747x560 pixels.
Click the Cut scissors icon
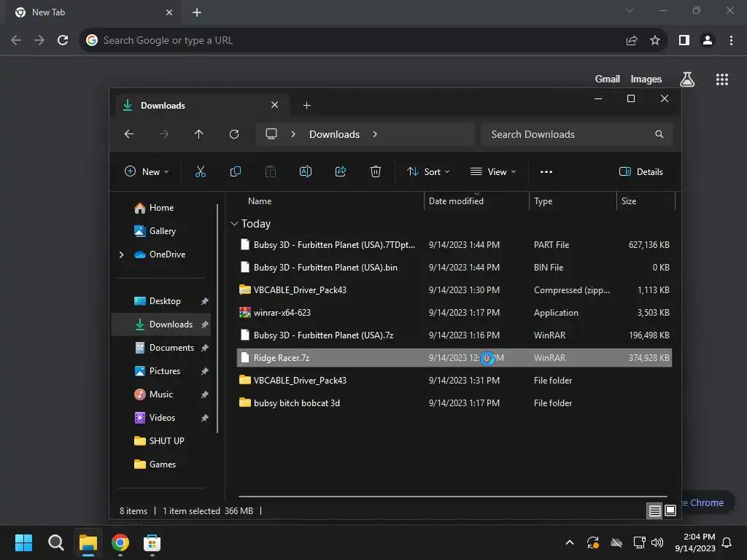click(201, 172)
